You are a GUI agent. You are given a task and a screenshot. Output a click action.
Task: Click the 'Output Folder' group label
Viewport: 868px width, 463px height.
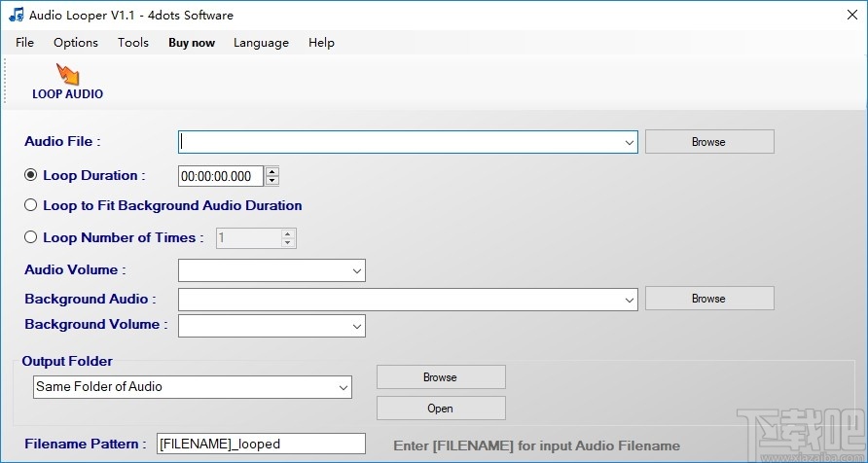pos(67,361)
